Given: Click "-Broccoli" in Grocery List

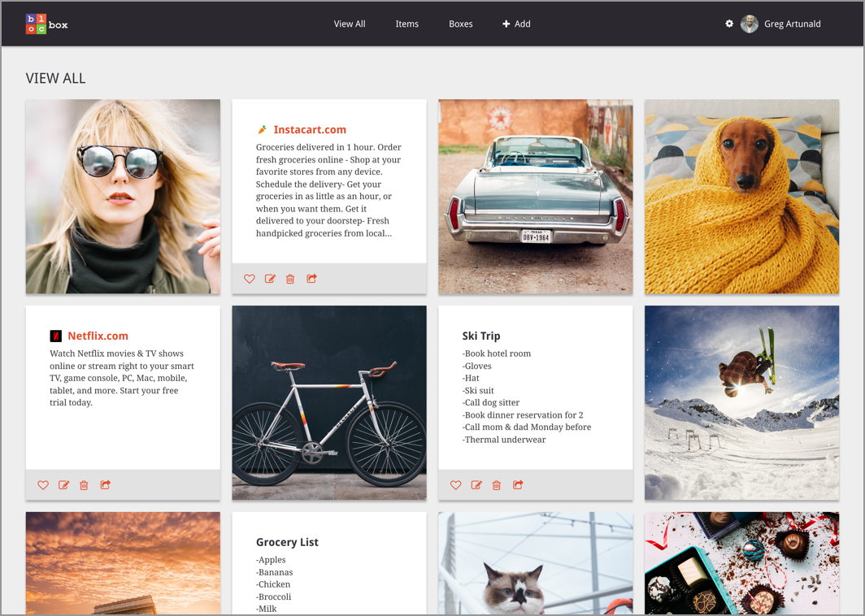Looking at the screenshot, I should click(274, 596).
